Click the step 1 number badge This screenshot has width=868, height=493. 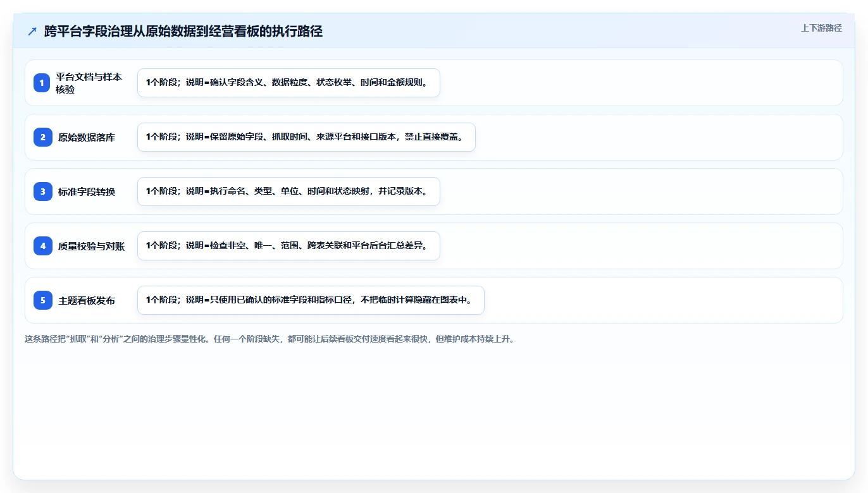[42, 83]
